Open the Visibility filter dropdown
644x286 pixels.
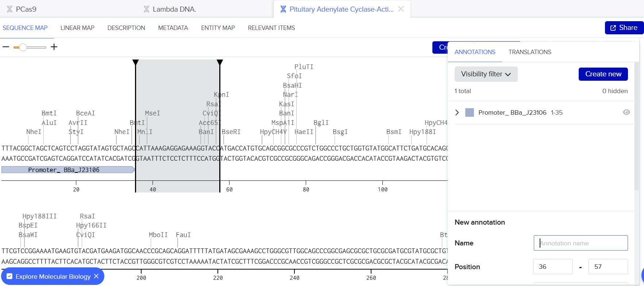(486, 74)
